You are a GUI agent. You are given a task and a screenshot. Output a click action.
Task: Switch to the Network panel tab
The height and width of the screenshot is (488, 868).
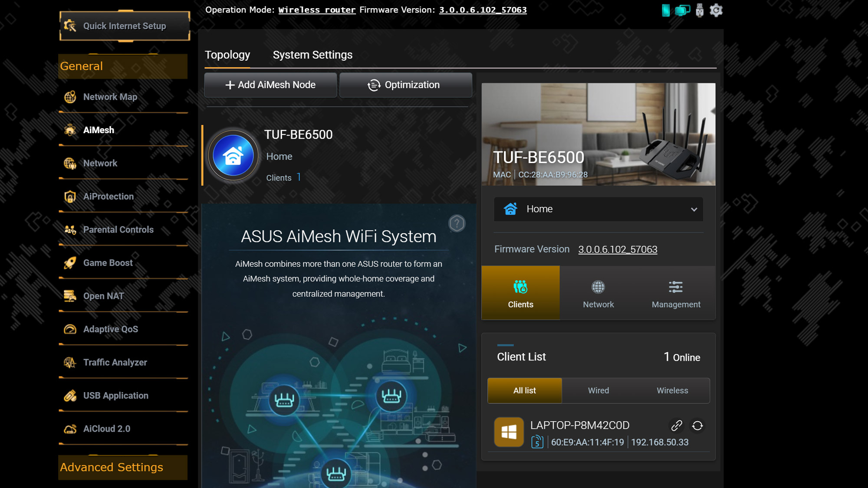point(598,293)
